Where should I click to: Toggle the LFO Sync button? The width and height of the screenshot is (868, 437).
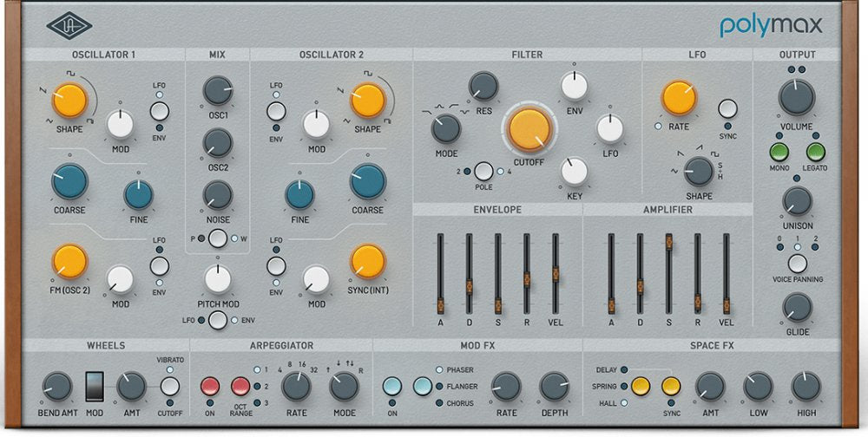tap(727, 109)
